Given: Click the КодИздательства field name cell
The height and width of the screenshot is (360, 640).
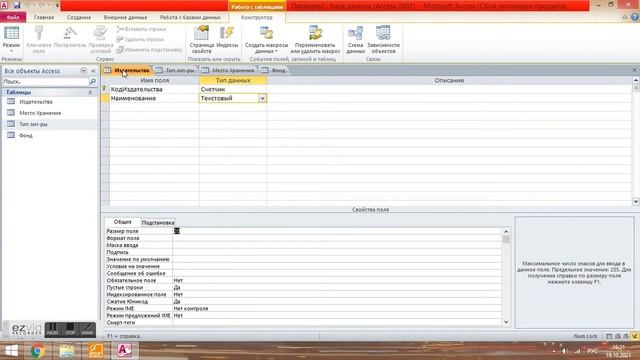Looking at the screenshot, I should pos(154,89).
